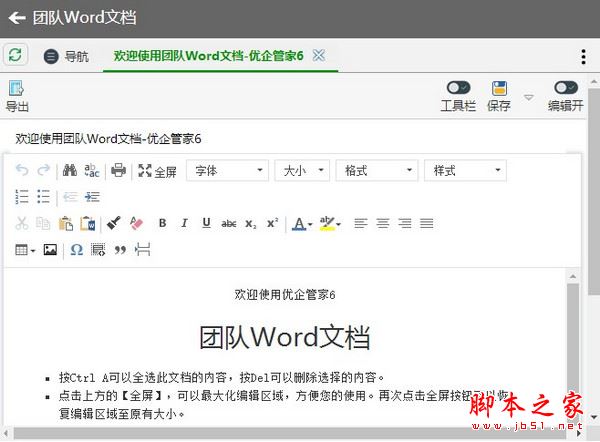Click the show blocks icon

pos(98,250)
